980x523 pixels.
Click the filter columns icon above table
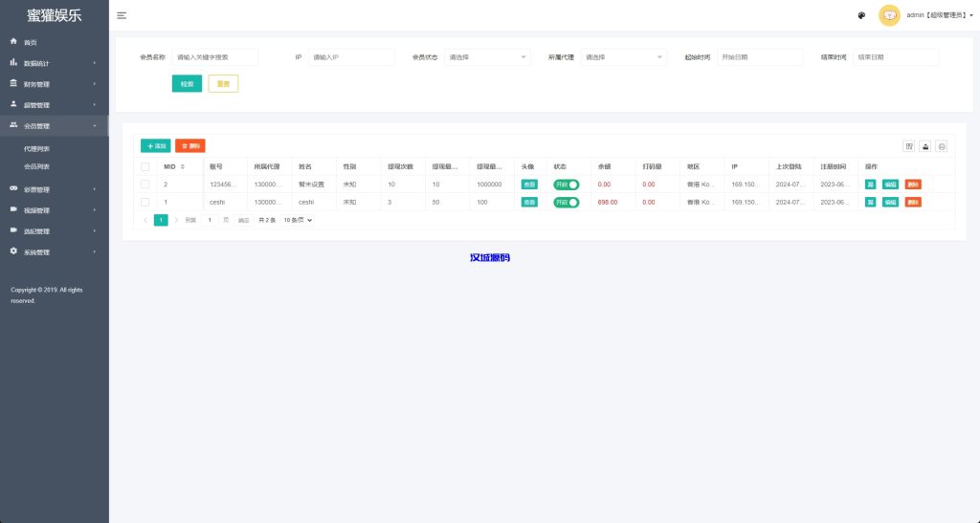[909, 146]
